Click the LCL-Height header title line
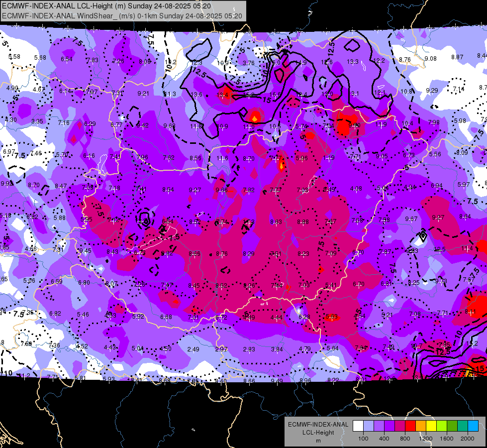 106,6
